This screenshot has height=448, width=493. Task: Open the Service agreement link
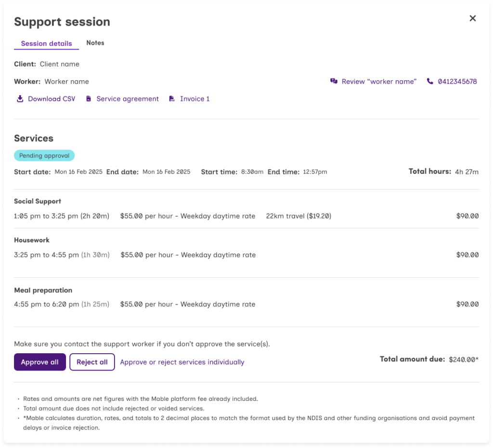(128, 99)
